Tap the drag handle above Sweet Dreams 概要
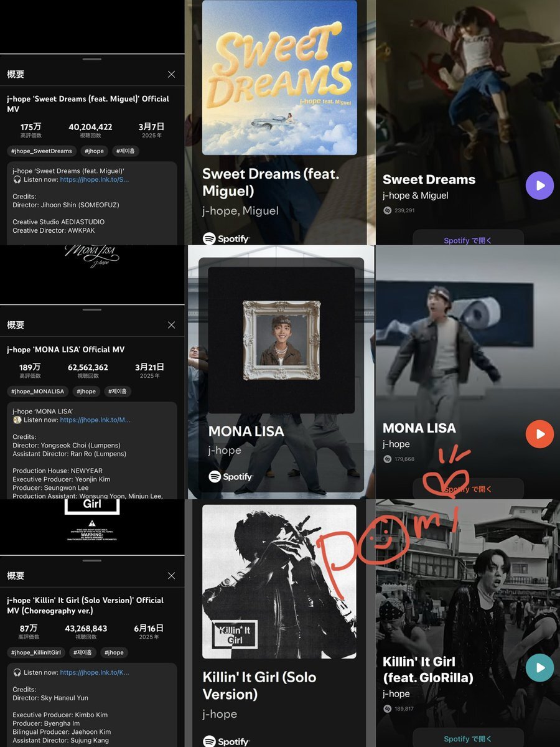 tap(92, 59)
